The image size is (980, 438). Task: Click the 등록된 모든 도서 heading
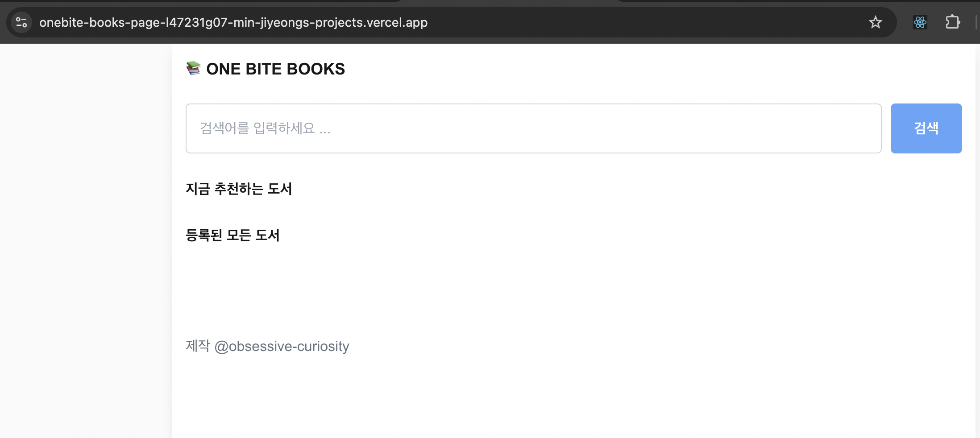233,235
